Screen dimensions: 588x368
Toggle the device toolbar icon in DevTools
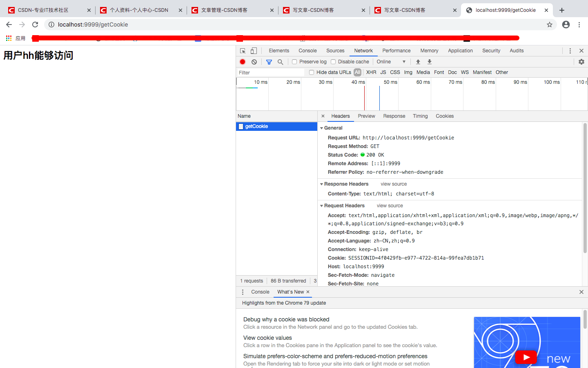pyautogui.click(x=254, y=51)
